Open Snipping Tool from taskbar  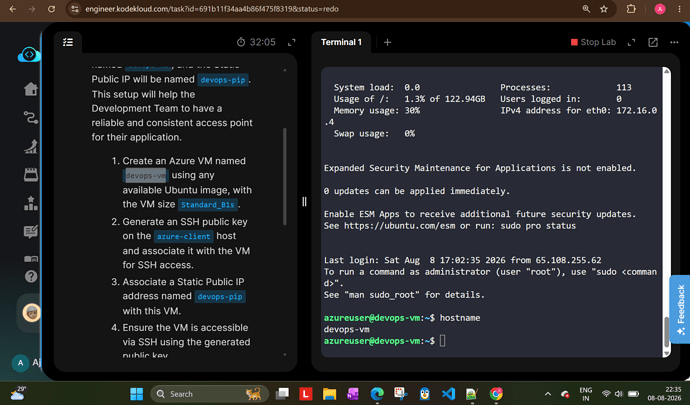point(400,394)
